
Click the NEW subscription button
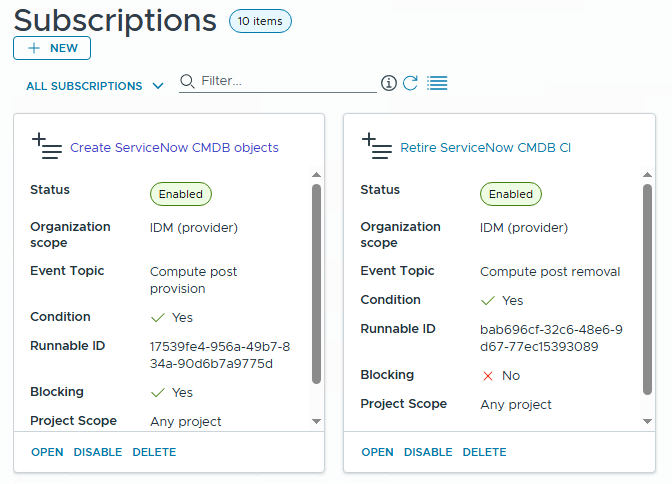click(x=52, y=48)
